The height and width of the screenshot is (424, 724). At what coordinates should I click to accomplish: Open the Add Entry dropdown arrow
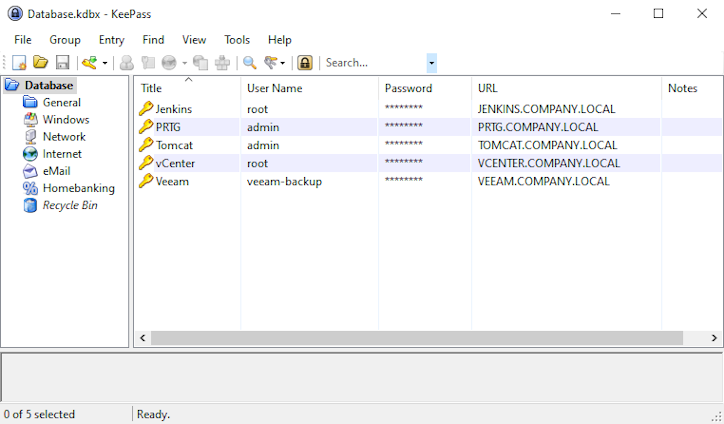(x=105, y=63)
